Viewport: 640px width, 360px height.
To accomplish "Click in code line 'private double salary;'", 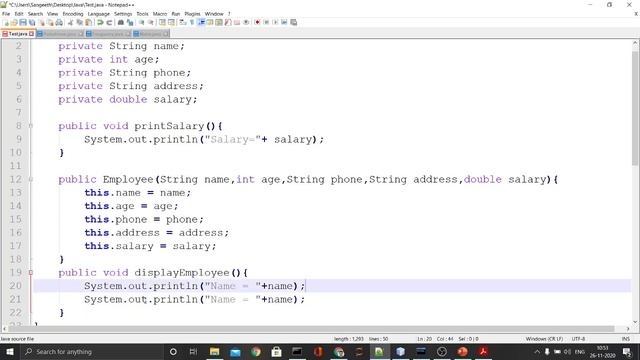I will click(x=127, y=99).
